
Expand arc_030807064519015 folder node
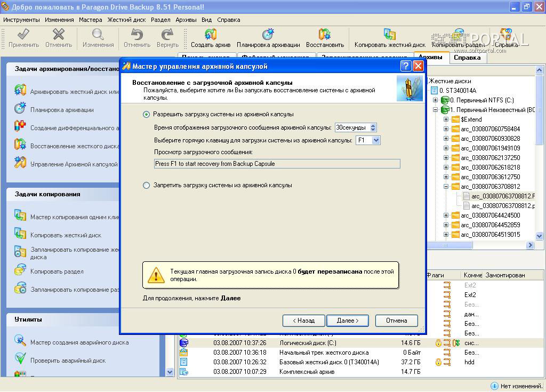click(446, 235)
